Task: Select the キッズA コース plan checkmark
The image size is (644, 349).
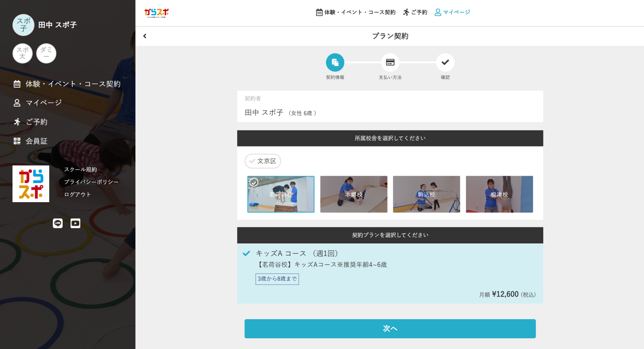Action: click(x=247, y=253)
